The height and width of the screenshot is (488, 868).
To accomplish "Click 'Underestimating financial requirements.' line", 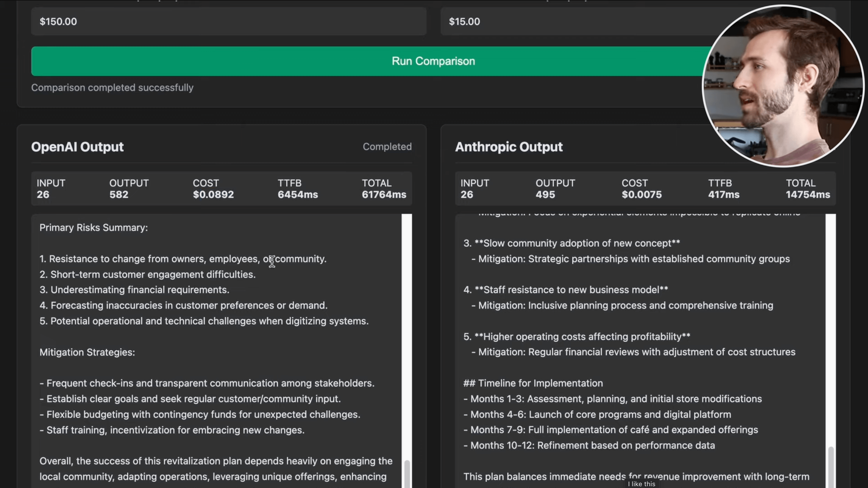I will click(x=135, y=290).
